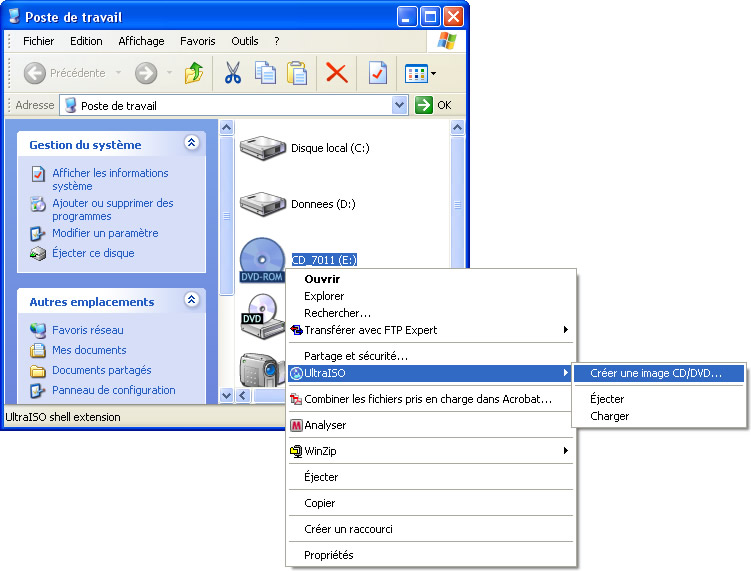Select the Donnees (D:) drive icon
The width and height of the screenshot is (751, 571).
tap(263, 204)
